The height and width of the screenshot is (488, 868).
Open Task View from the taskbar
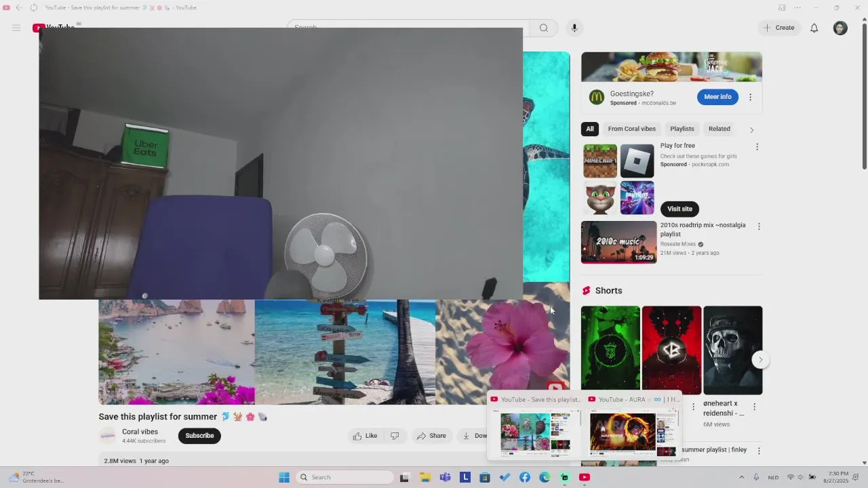point(404,477)
